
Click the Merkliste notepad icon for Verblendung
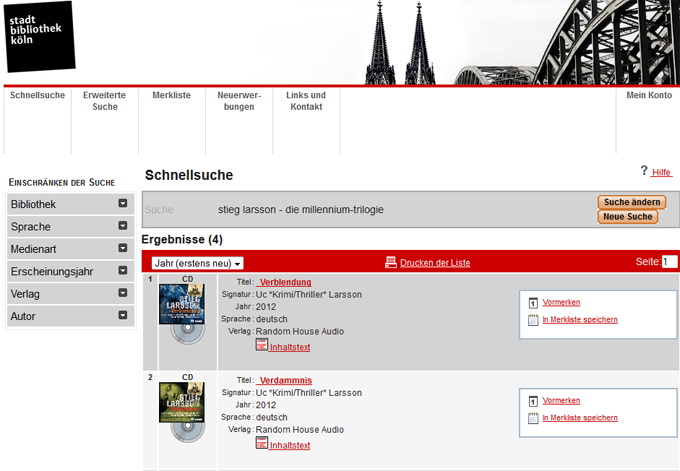pos(533,320)
